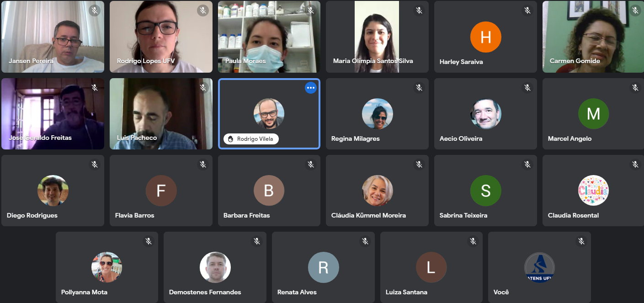Image resolution: width=644 pixels, height=303 pixels.
Task: Click Cláudia Kümmel Moreira's avatar photo
Action: (378, 191)
